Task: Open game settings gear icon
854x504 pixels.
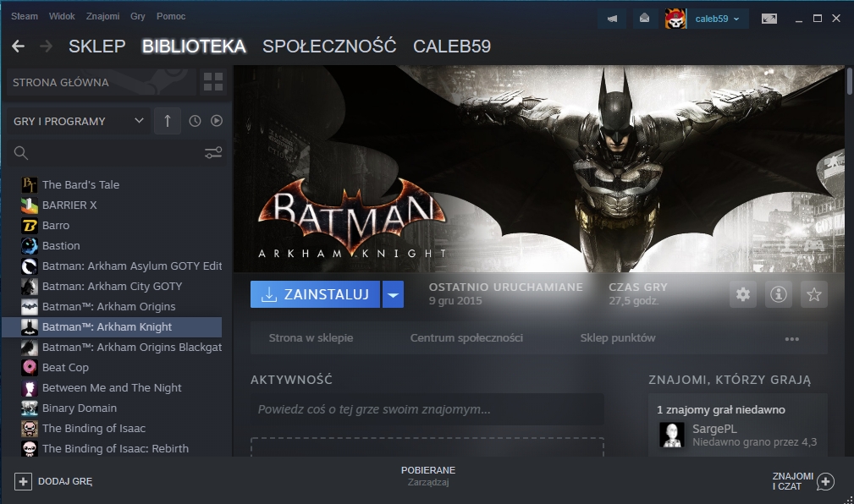Action: [x=743, y=294]
